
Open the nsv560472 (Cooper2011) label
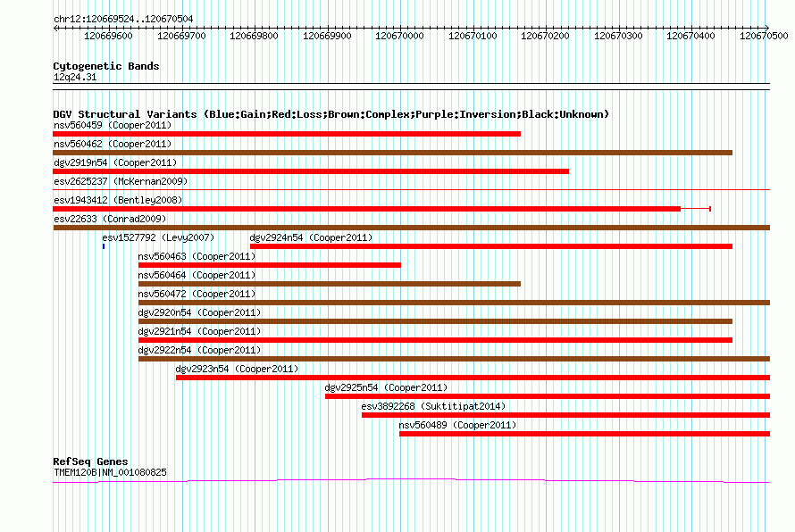(197, 294)
